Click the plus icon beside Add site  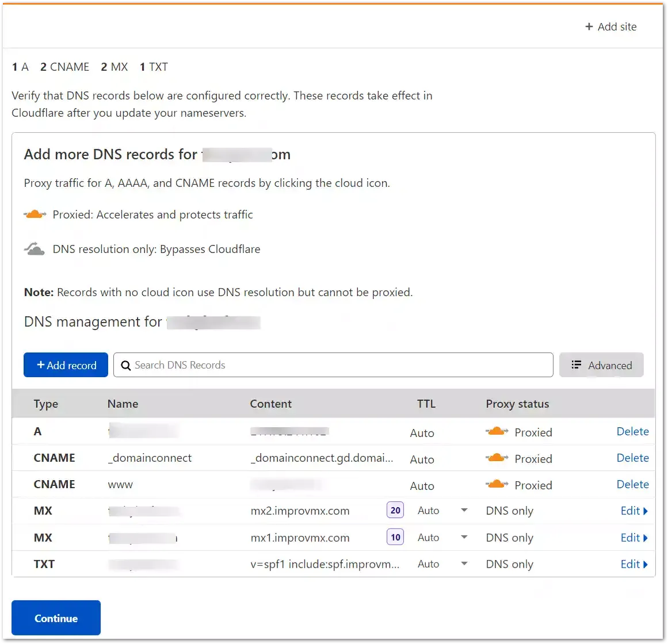(x=589, y=27)
